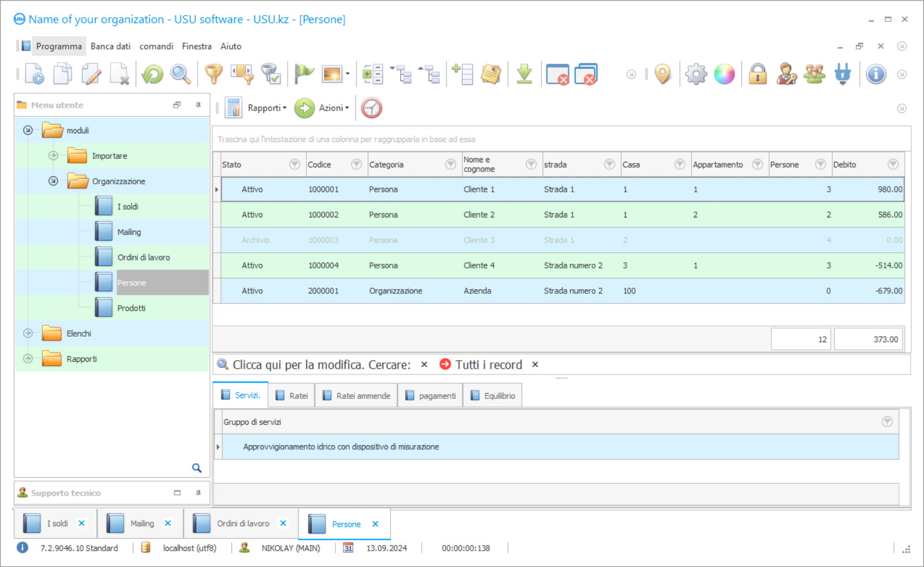Open the Rapporti dropdown
Screen dimensions: 924x567
click(x=267, y=108)
